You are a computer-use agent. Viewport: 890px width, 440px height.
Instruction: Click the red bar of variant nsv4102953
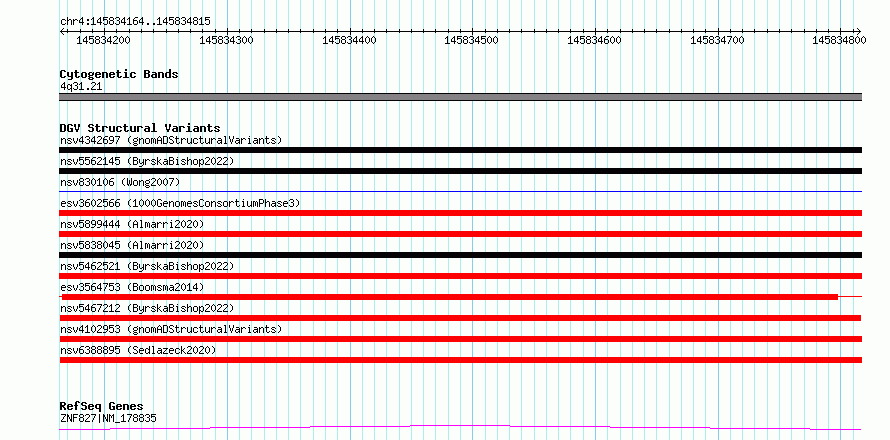[461, 339]
